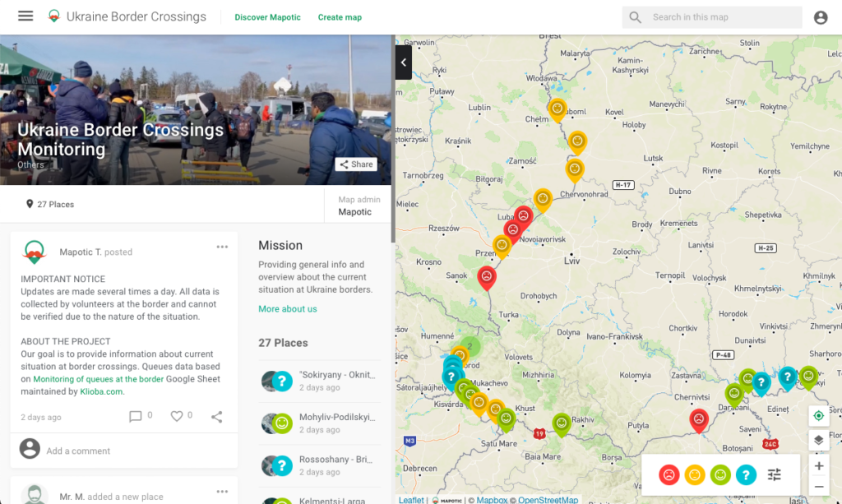Open map admin Mapotic profile
Screen dimensions: 842x504
coord(354,211)
